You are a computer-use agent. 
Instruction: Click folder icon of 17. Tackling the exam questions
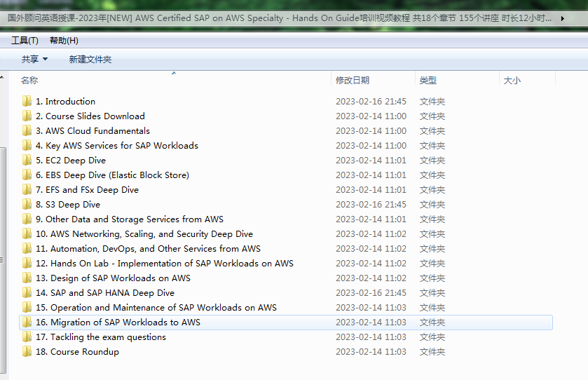pos(27,337)
